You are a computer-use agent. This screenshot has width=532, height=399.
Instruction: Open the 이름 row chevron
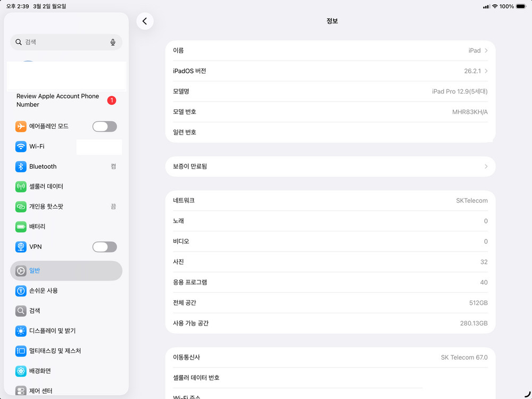[x=486, y=51]
